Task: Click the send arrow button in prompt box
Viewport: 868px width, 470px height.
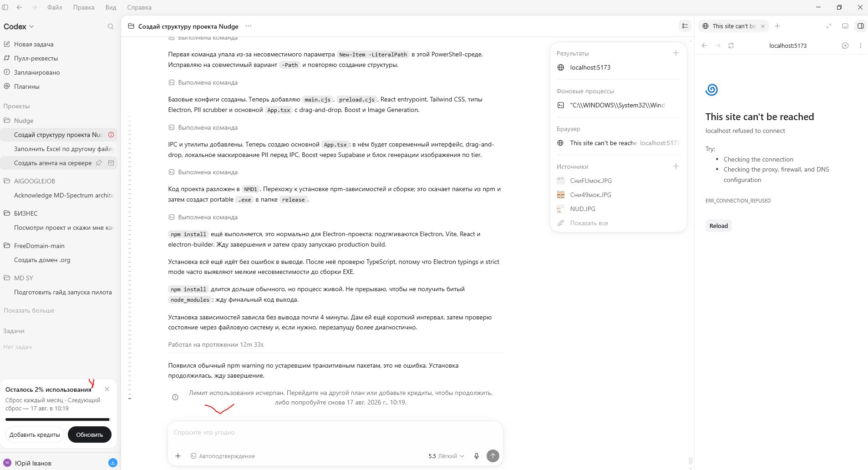Action: pos(492,456)
